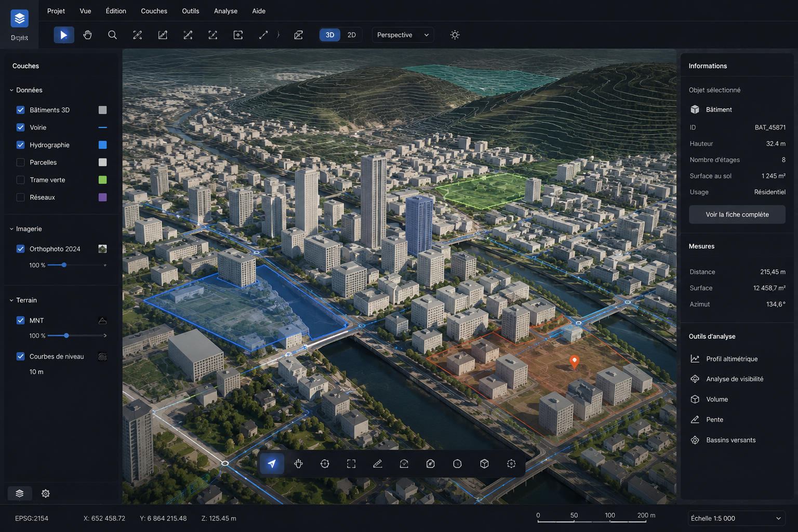Collapse the Terrain section
This screenshot has width=798, height=532.
point(11,300)
